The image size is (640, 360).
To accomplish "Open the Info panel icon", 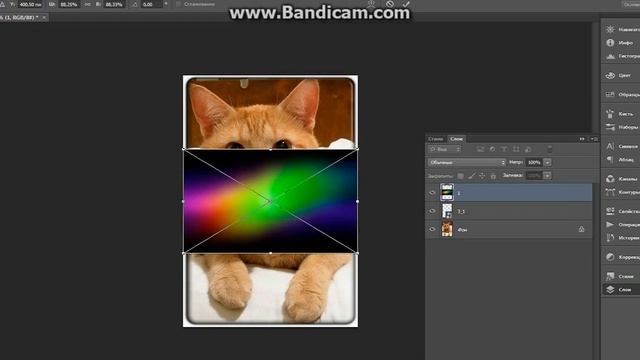I will (x=610, y=42).
